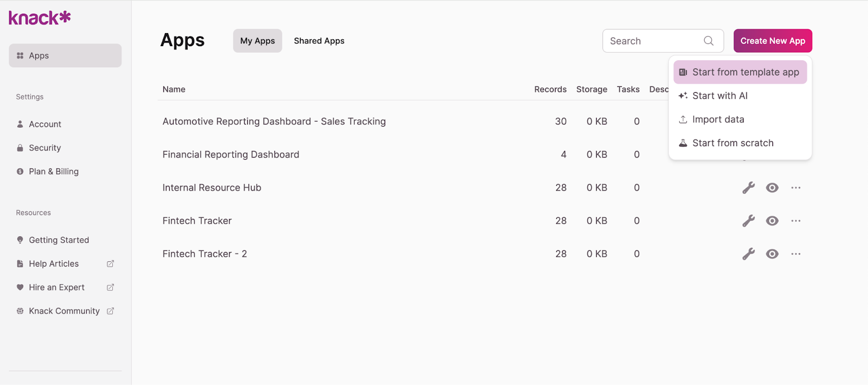This screenshot has height=385, width=868.
Task: Click the search magnifier icon
Action: click(709, 41)
